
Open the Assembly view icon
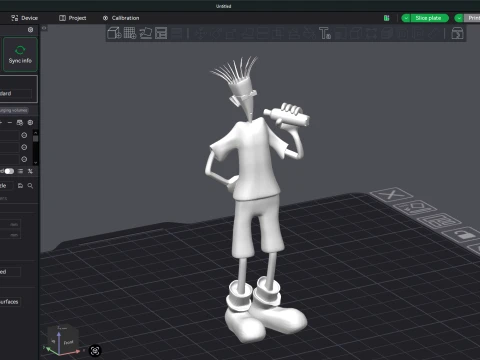click(x=457, y=33)
